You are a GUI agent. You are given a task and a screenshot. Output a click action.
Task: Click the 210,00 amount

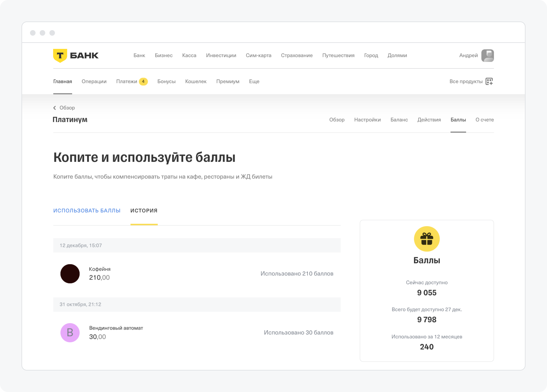tap(99, 278)
